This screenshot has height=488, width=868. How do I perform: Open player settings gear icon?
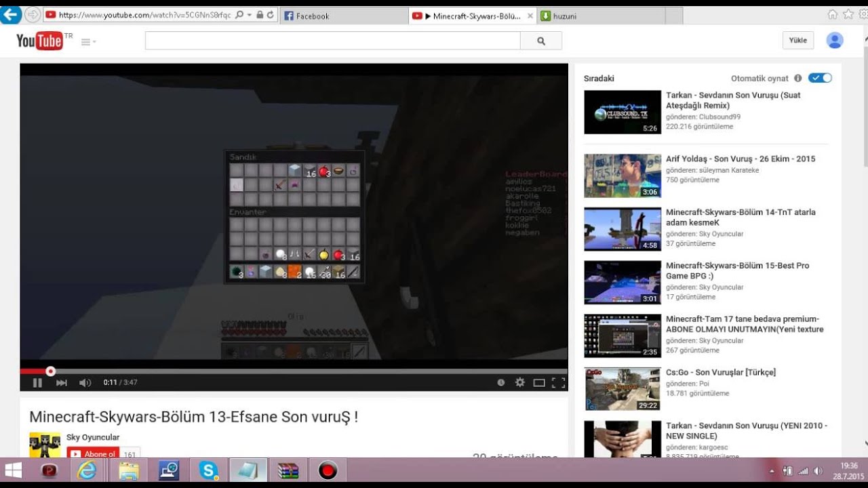[x=520, y=382]
